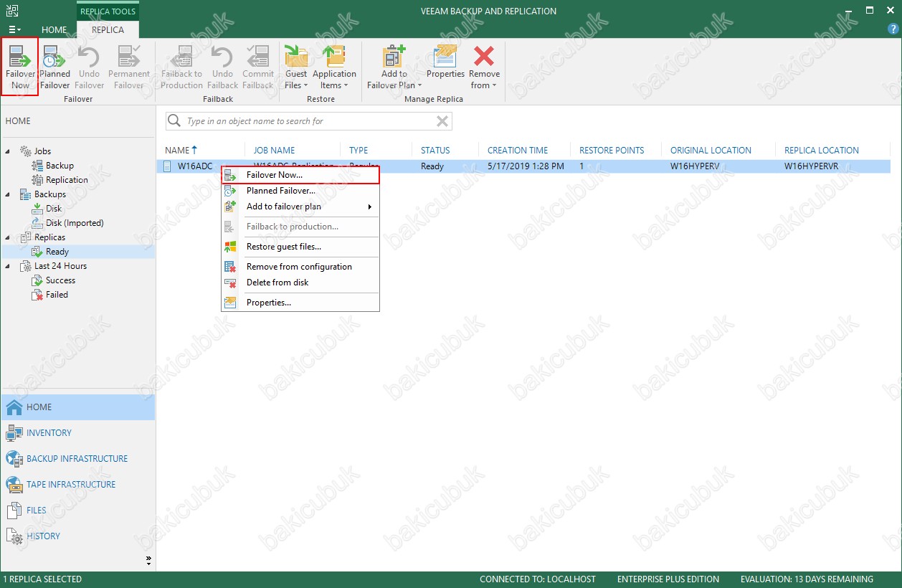Click EVALUATION: 13 DAYS REMAINING status text
The height and width of the screenshot is (588, 902).
(807, 579)
